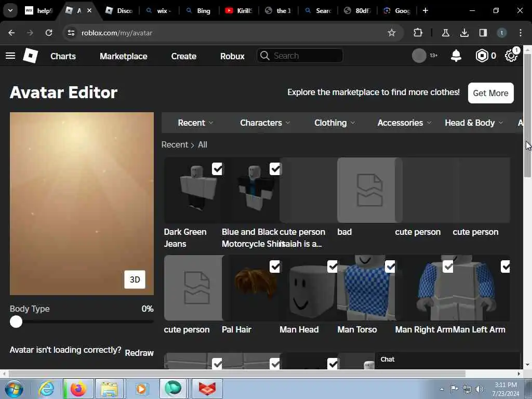Screen dimensions: 532x399
Task: Open Firefox from the taskbar
Action: pyautogui.click(x=78, y=389)
